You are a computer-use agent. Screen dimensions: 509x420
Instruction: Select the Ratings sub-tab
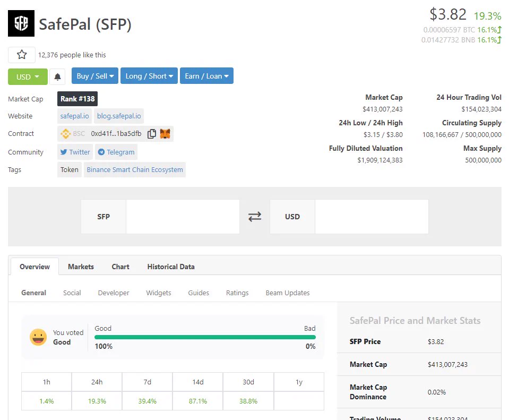point(237,293)
